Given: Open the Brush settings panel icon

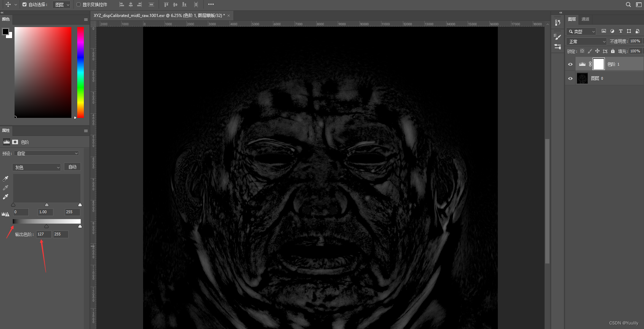Looking at the screenshot, I should point(558,37).
